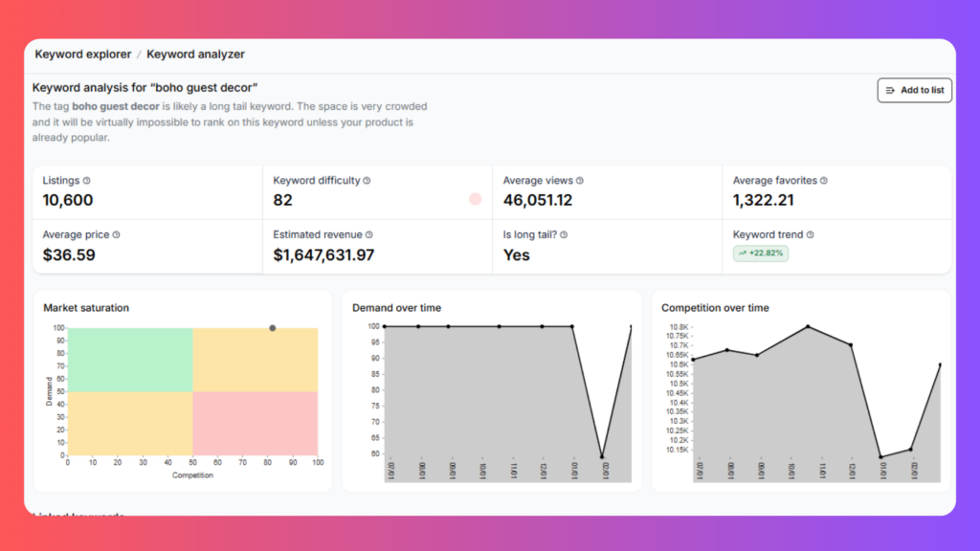Viewport: 980px width, 551px height.
Task: Click the Estimated revenue value $1,647,631.97
Action: [x=323, y=254]
